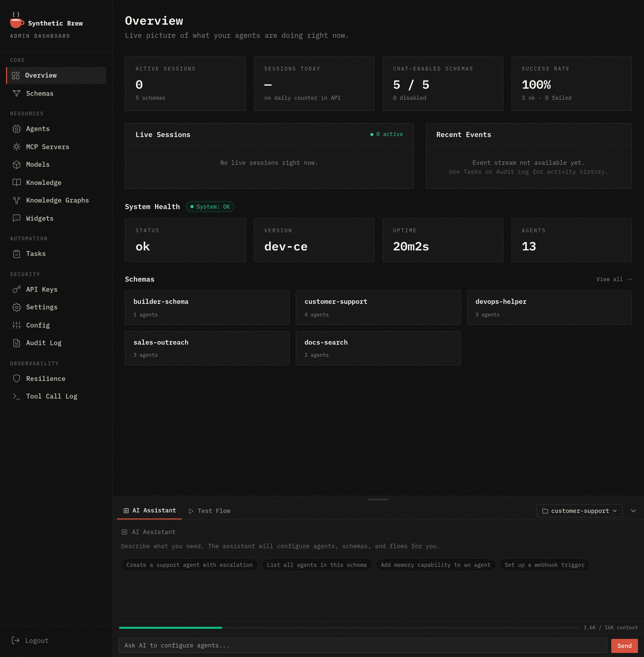Click the folder icon in schema selector
Image resolution: width=644 pixels, height=657 pixels.
coord(545,511)
